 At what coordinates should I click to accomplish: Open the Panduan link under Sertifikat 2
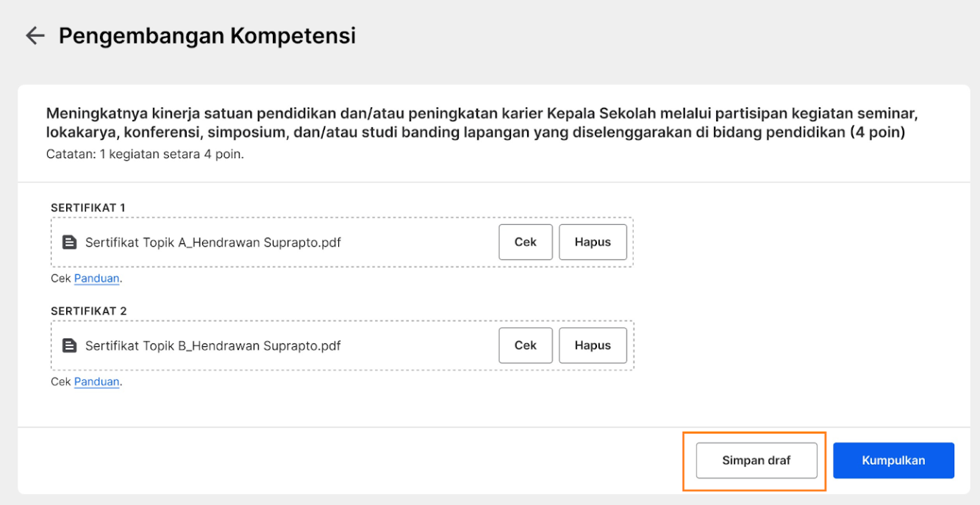tap(97, 382)
